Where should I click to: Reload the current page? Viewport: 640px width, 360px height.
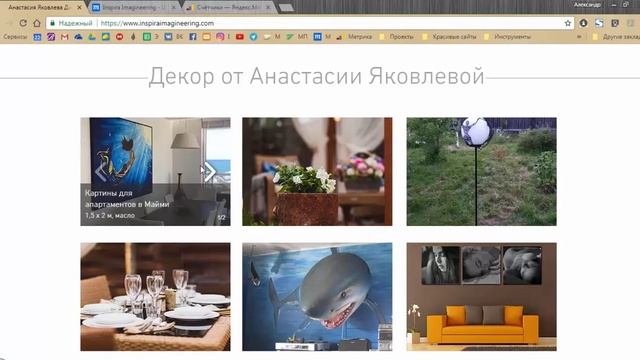[23, 23]
